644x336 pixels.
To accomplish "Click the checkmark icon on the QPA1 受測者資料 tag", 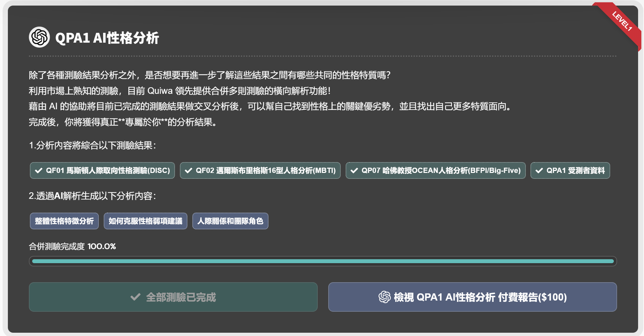I will click(x=539, y=170).
